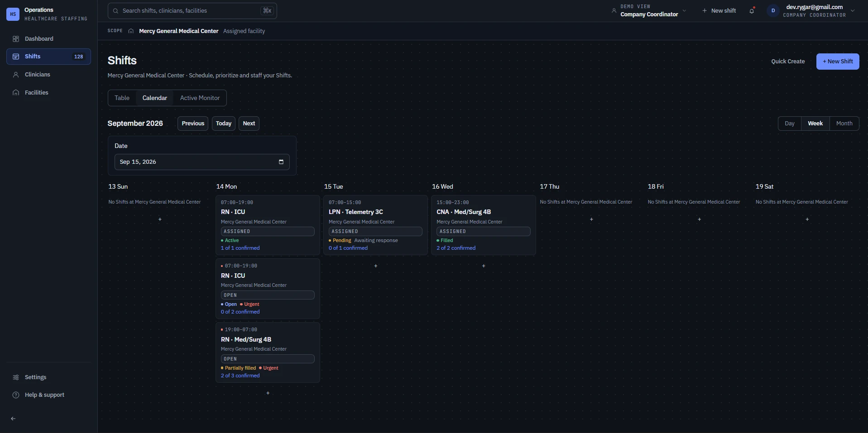Select the Calendar tab
868x433 pixels.
click(155, 98)
